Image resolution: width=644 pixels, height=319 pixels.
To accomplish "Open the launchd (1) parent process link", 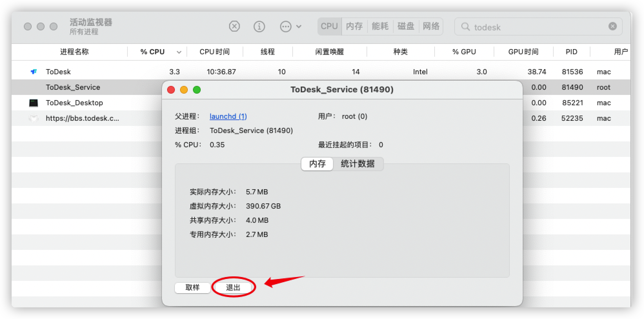I will tap(228, 116).
